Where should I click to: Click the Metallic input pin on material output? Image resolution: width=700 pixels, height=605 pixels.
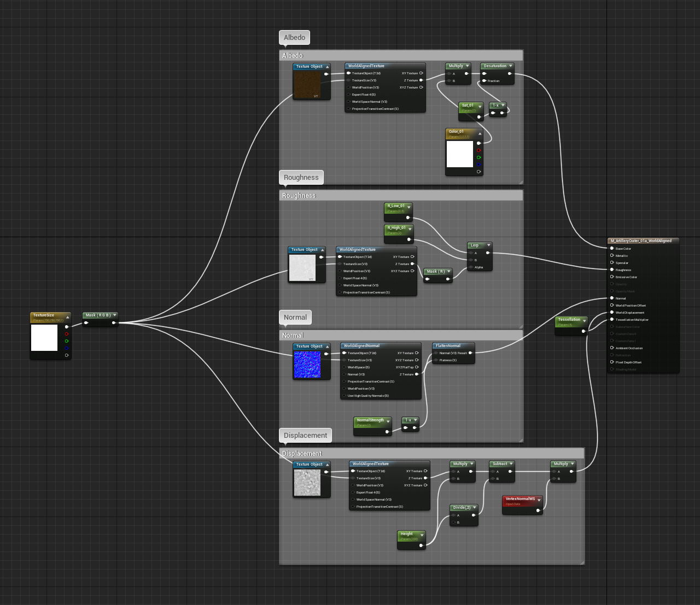tap(612, 255)
